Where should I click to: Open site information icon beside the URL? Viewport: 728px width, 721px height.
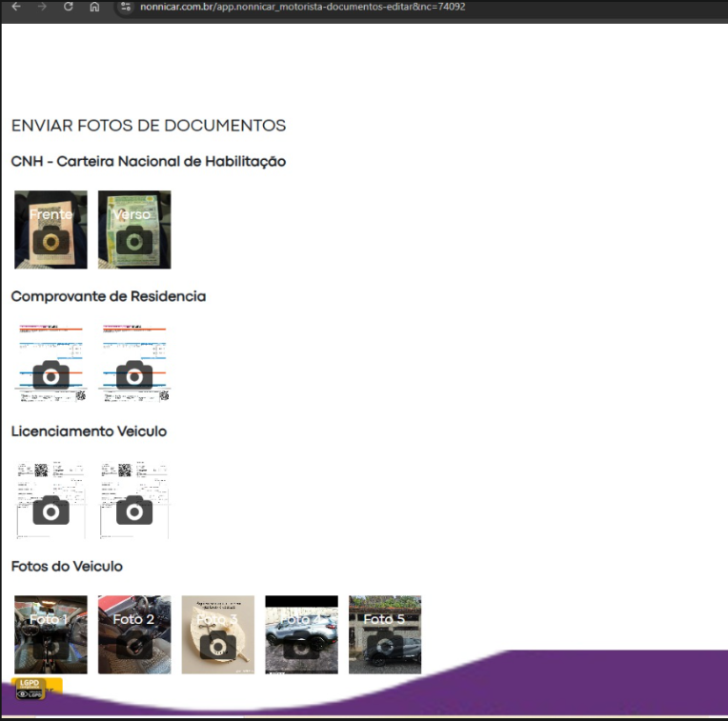coord(125,7)
